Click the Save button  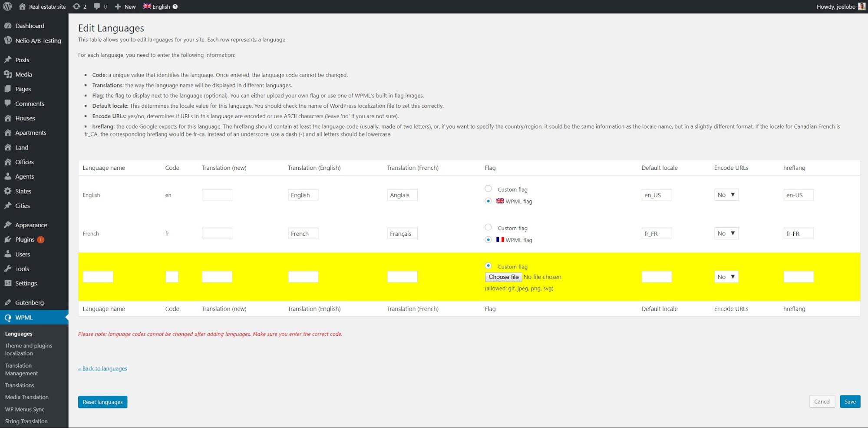click(850, 401)
